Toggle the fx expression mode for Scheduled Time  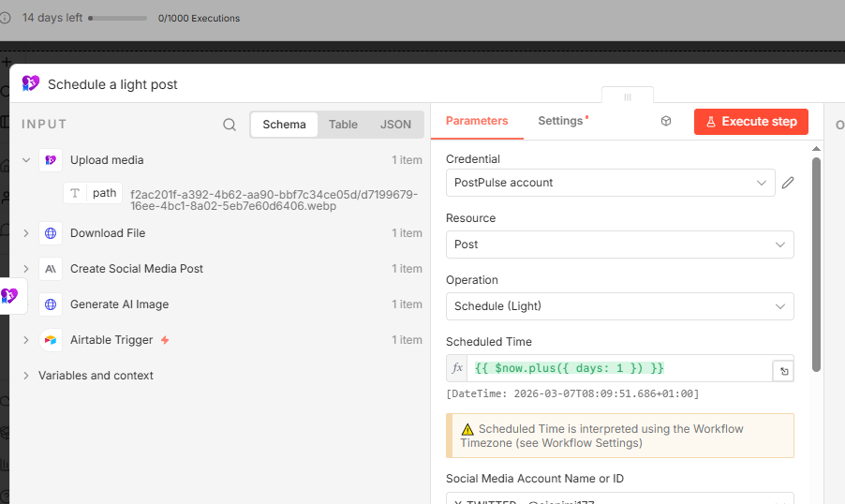[457, 368]
